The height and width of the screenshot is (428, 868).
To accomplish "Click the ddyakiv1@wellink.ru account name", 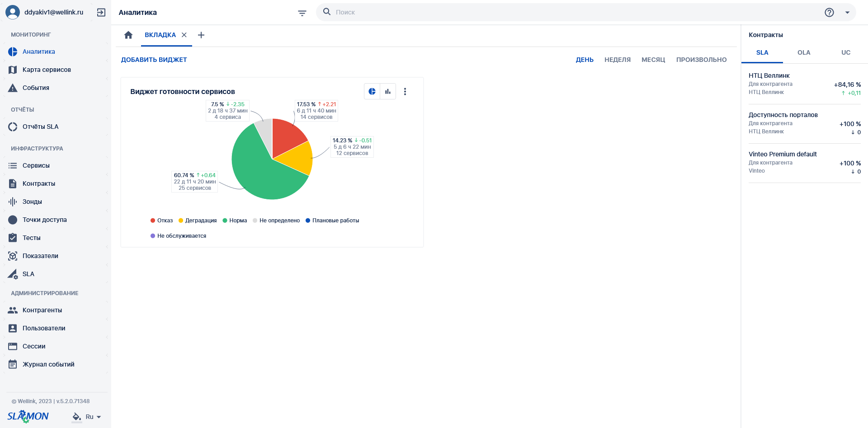I will [x=54, y=12].
